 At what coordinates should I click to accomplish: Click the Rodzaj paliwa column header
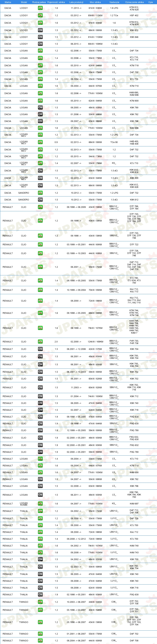click(x=39, y=2)
